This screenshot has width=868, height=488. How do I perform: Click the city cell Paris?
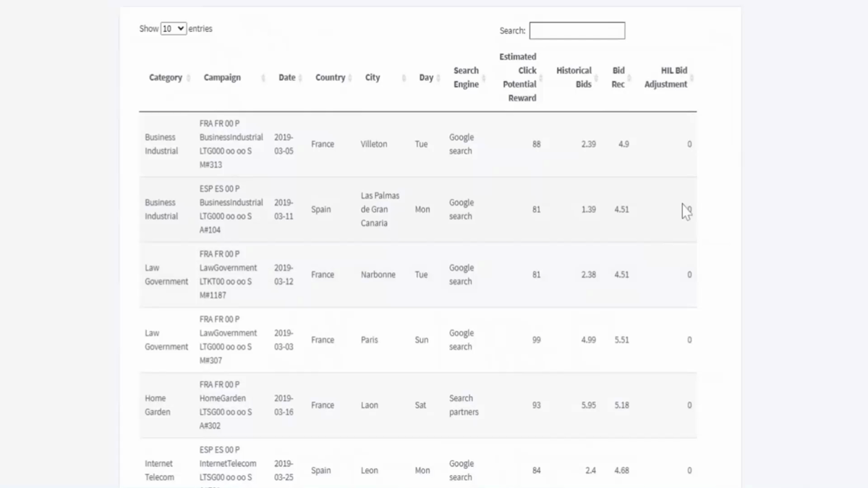[x=369, y=340]
